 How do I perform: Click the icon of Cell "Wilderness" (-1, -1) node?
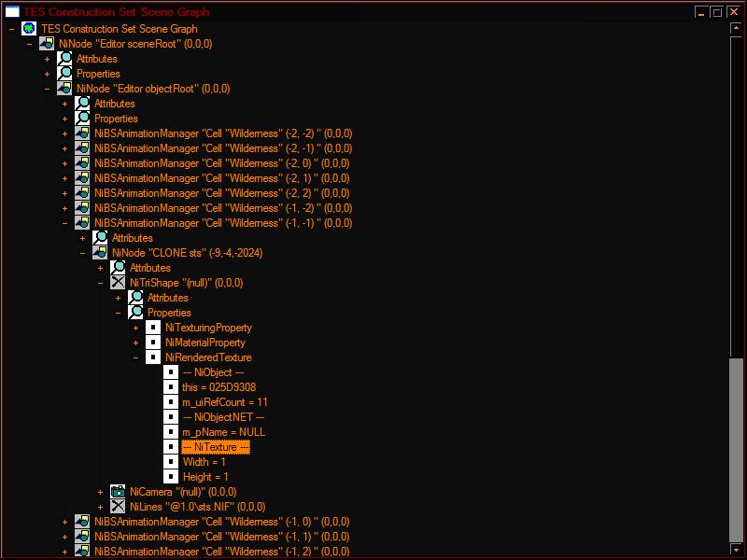point(82,223)
